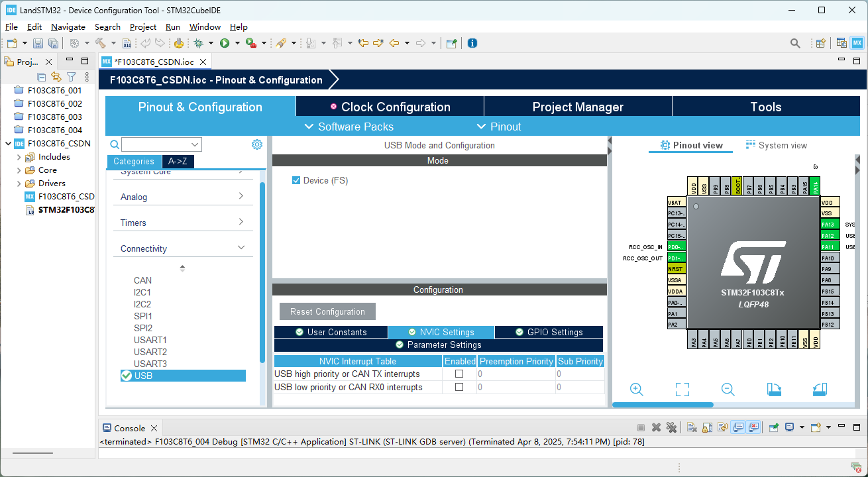Viewport: 868px width, 477px height.
Task: Switch to System view
Action: click(x=777, y=145)
